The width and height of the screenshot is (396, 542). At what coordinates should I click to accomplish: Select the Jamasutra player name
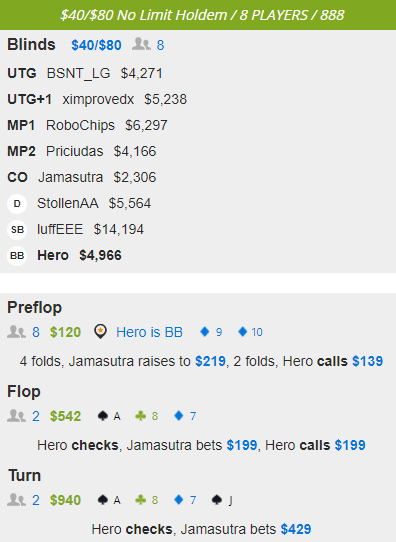tap(70, 177)
